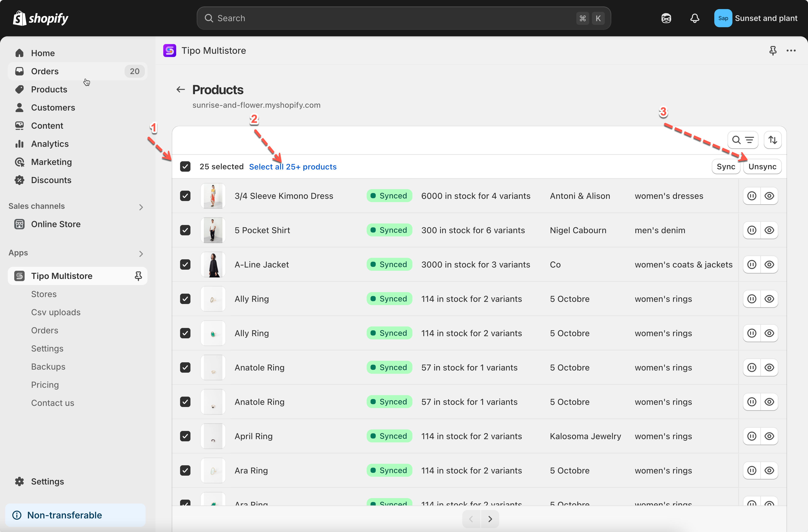Screen dimensions: 808x532
Task: Click the 5 Pocket Shirt product name
Action: pos(262,230)
